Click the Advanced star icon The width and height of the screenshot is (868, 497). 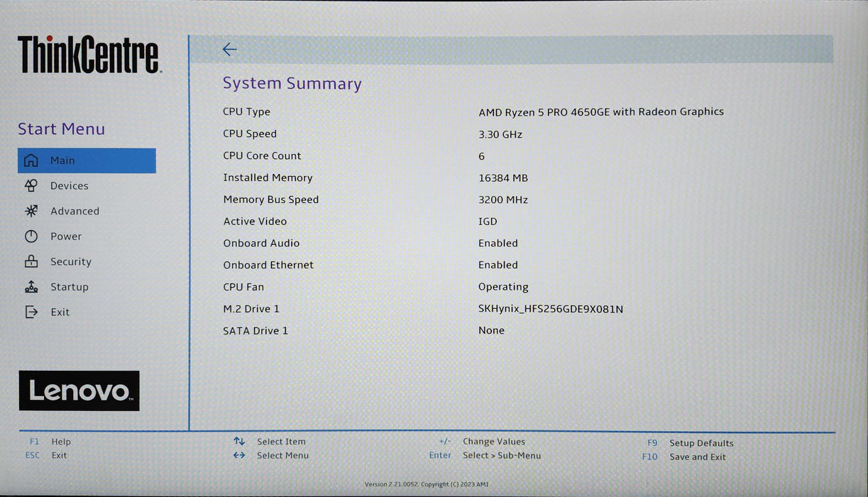coord(31,211)
